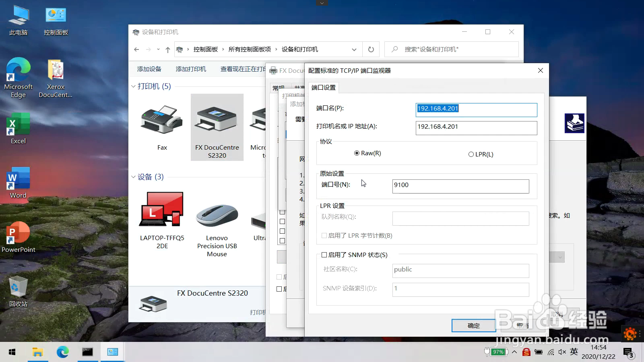Click the 控制面板 breadcrumb

point(206,49)
